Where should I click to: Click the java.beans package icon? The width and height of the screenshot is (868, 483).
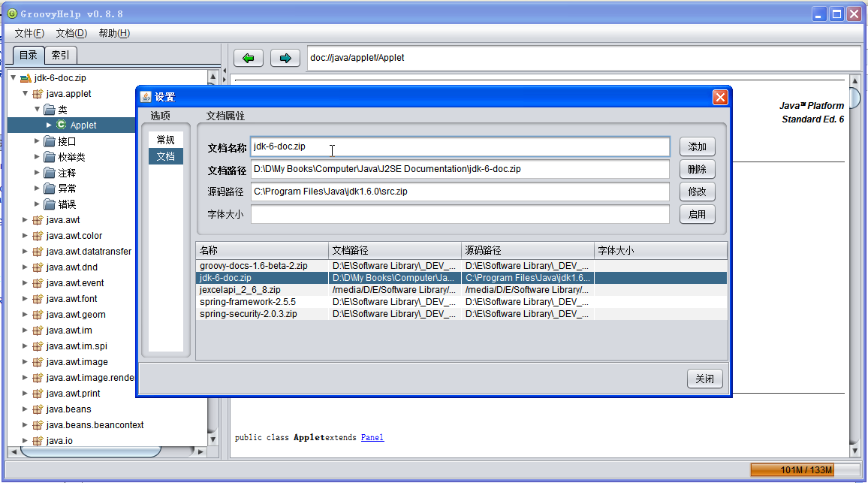(38, 409)
